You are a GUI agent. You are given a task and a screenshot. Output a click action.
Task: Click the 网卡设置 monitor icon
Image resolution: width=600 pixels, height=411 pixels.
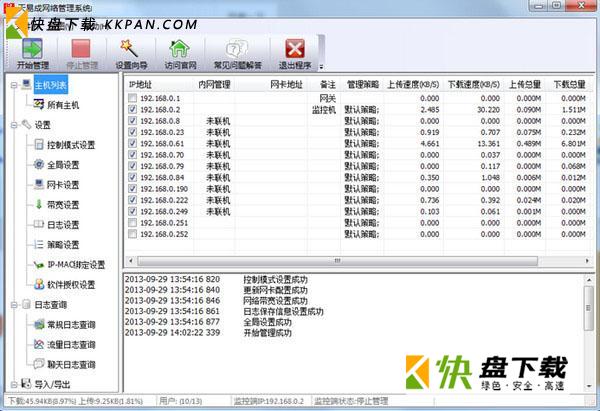[39, 184]
